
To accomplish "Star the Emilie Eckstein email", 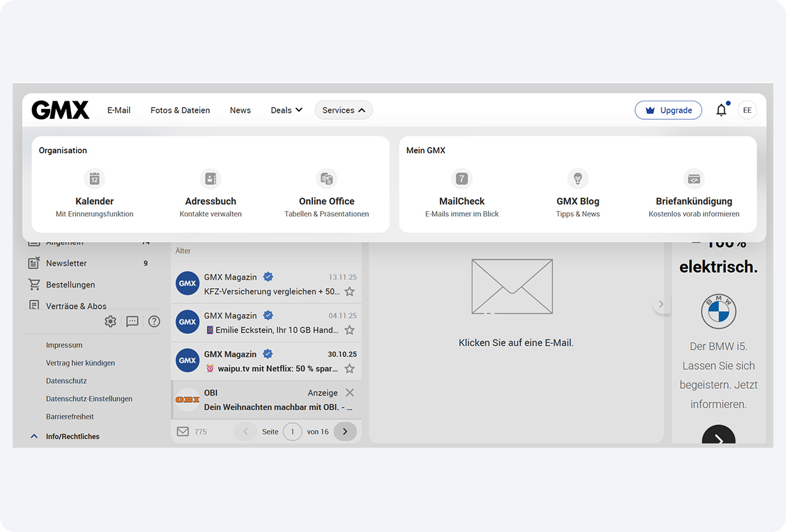I will [x=349, y=331].
